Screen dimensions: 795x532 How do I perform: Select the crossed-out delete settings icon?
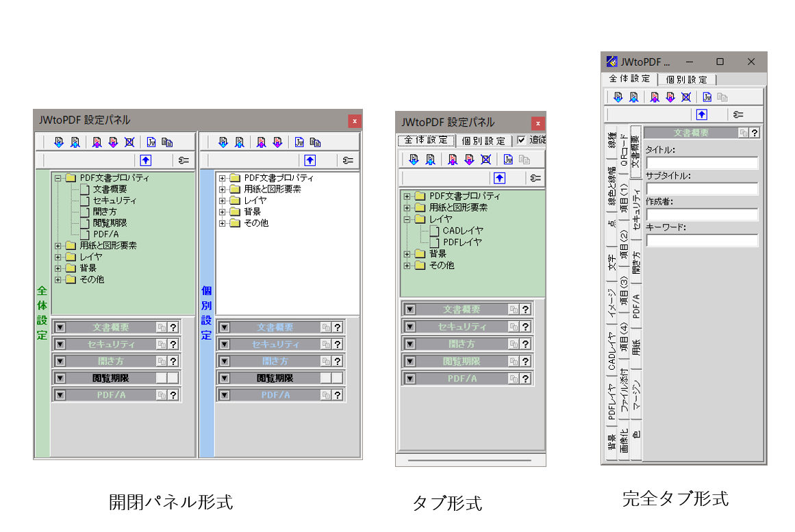tap(129, 142)
